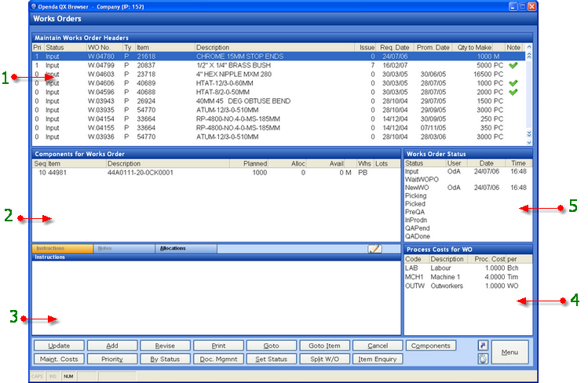Open the Components button
Screen dimensions: 588x383
click(x=431, y=345)
